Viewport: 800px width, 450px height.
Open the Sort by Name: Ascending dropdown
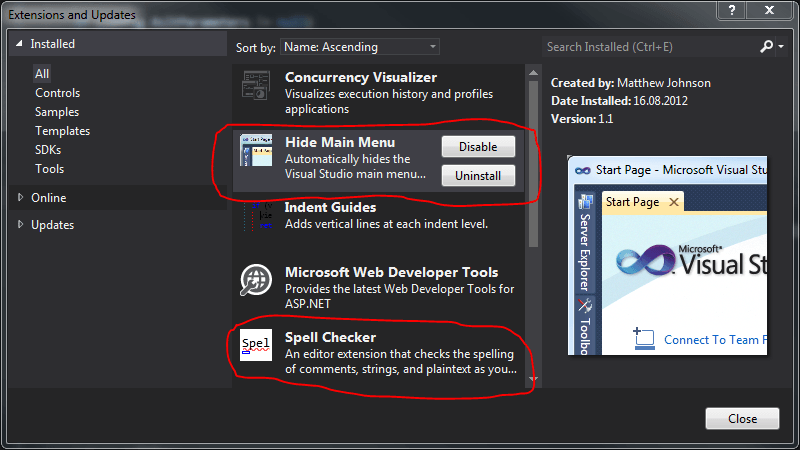tap(360, 47)
